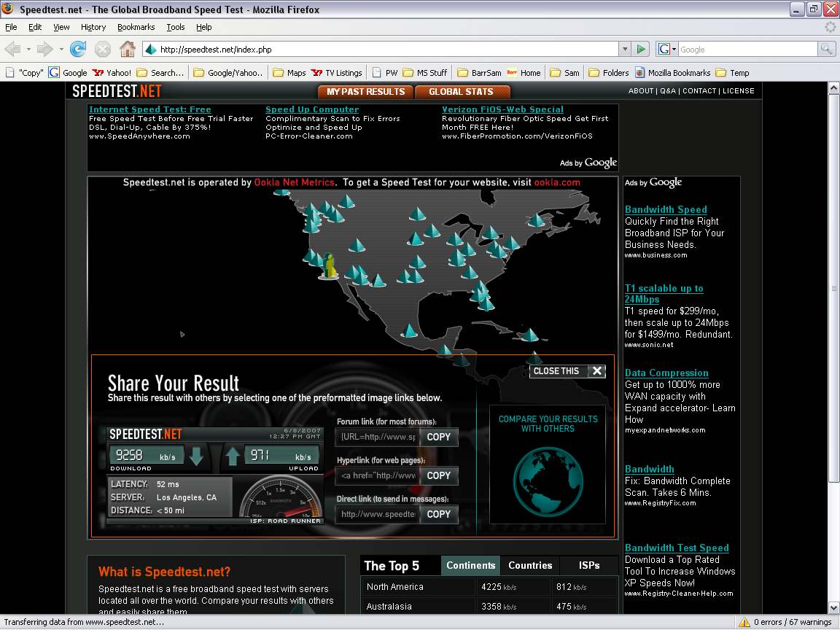Open the Yahoo! bookmark

coord(112,73)
